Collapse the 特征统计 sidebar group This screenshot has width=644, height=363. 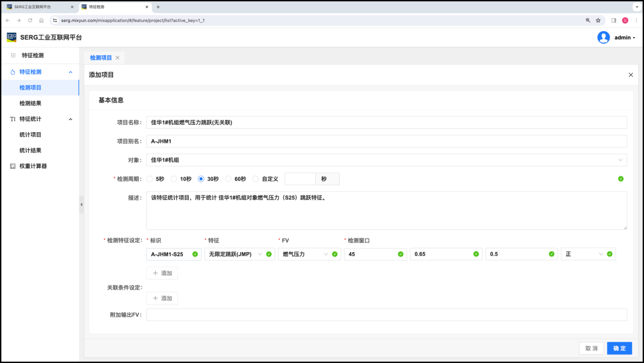click(x=70, y=119)
